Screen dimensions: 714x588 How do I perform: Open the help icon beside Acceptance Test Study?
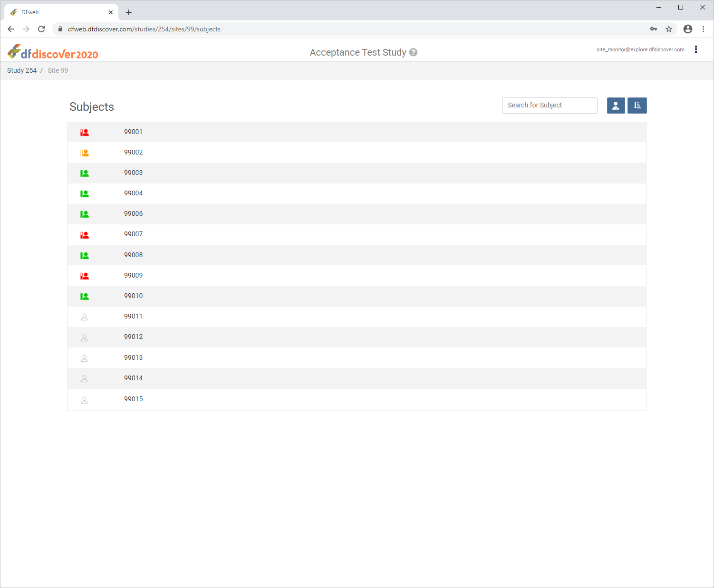pos(414,52)
